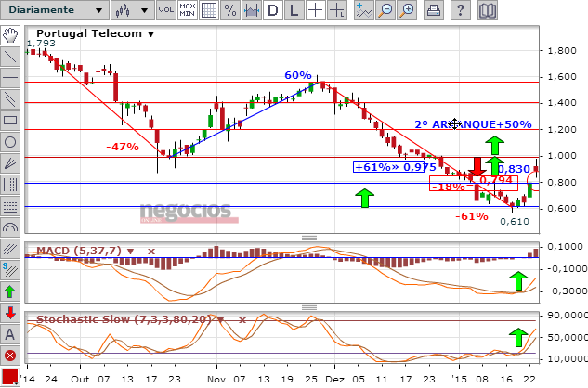Screen dimensions: 588x388
Task: Select the A text annotation tool
Action: tap(10, 334)
